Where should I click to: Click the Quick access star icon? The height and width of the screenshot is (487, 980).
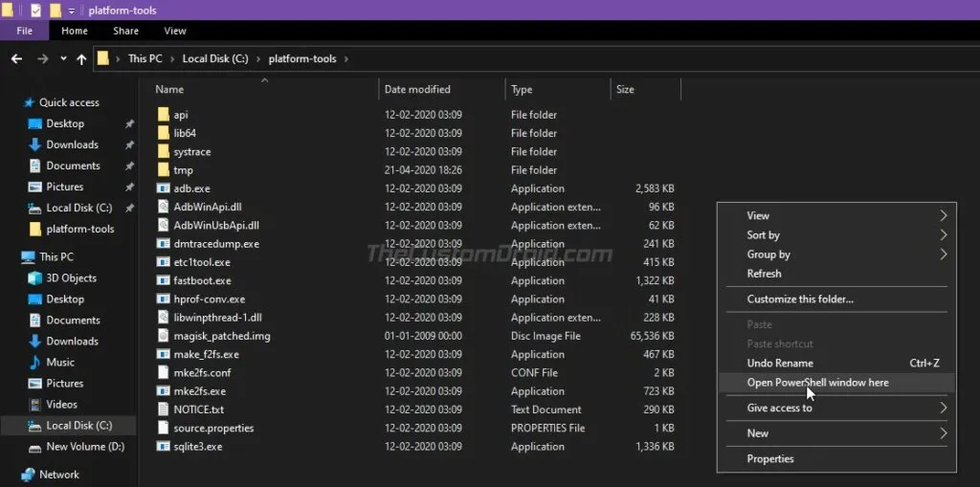pos(29,102)
